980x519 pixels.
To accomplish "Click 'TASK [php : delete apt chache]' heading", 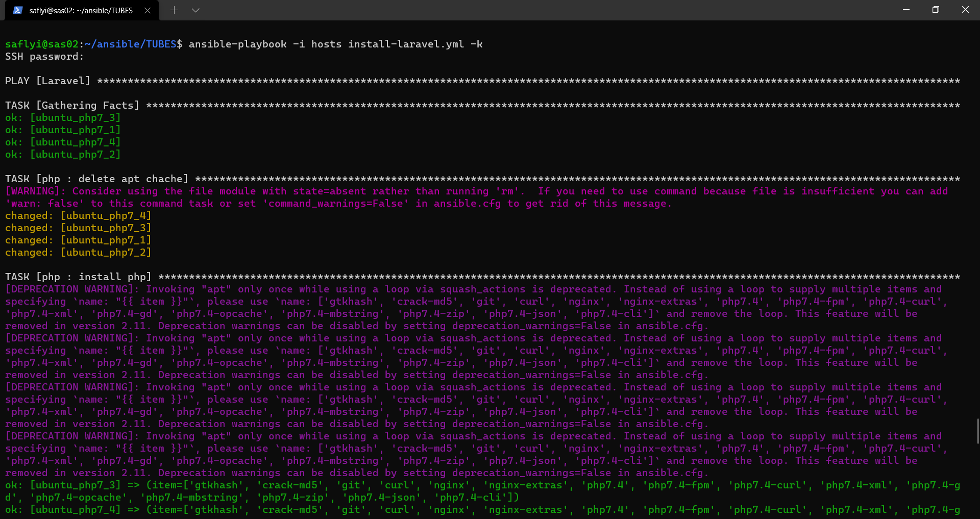I will pyautogui.click(x=96, y=179).
